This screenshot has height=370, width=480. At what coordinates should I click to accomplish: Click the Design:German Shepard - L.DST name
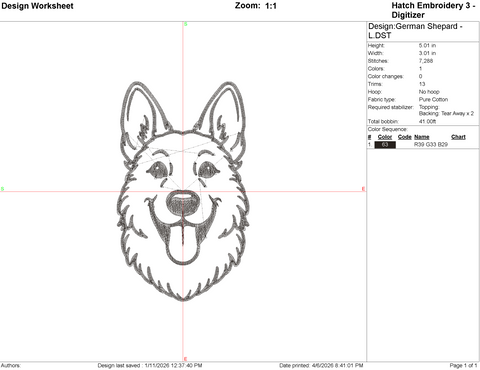(415, 31)
